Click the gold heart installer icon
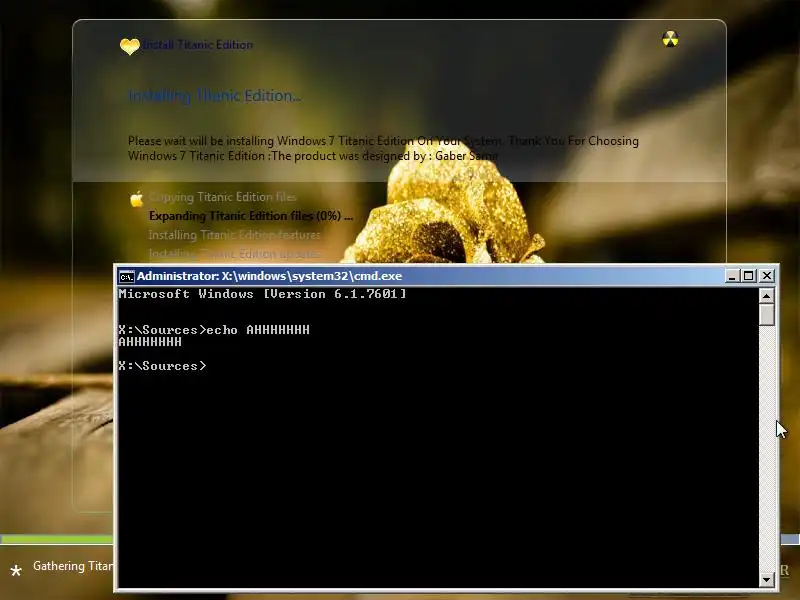The image size is (800, 600). (130, 46)
